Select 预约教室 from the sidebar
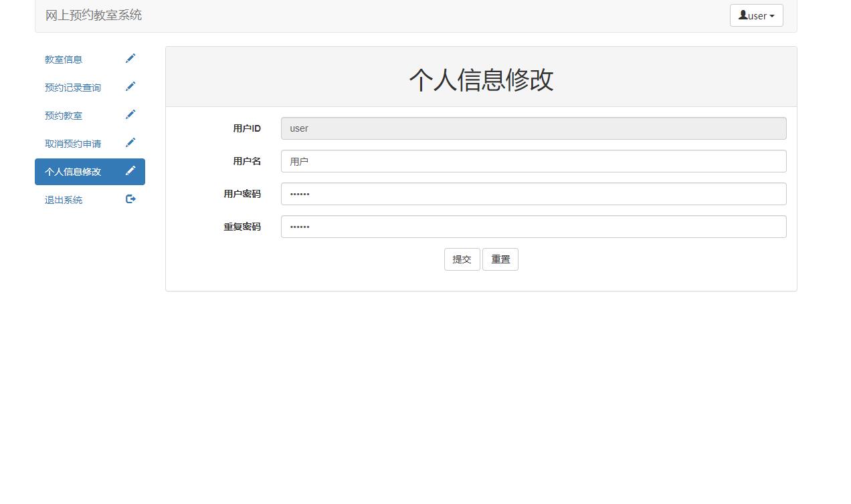 [63, 115]
